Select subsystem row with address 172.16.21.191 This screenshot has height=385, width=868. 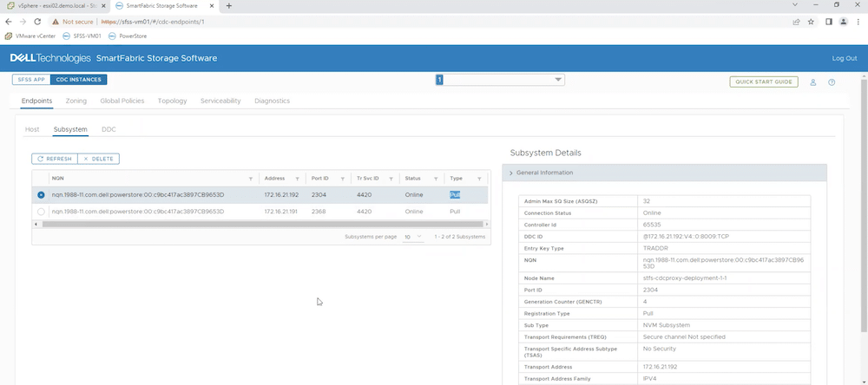(x=41, y=212)
